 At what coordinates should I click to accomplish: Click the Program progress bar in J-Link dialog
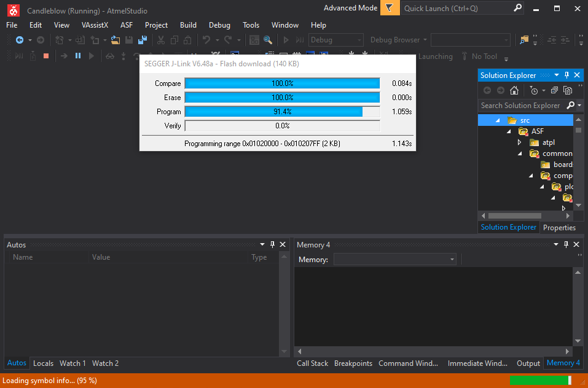click(283, 112)
